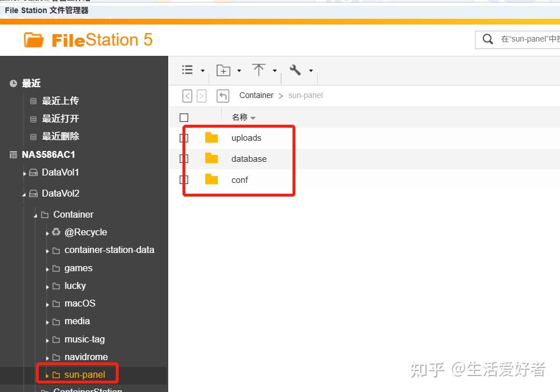560x392 pixels.
Task: Select the sun-panel folder in the sidebar
Action: (84, 374)
